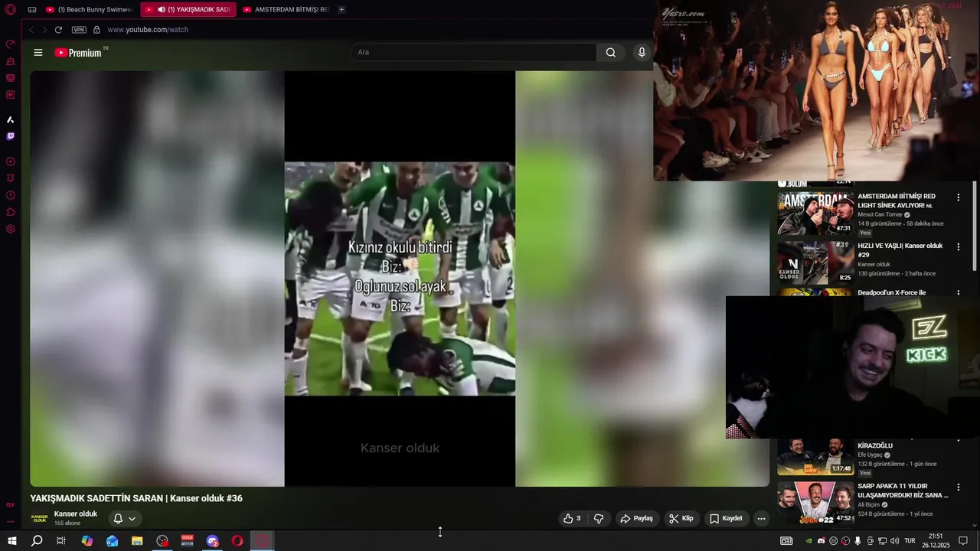
Task: Click the video title YAKIŞMADIK SADETTİN SARAN
Action: pyautogui.click(x=136, y=498)
